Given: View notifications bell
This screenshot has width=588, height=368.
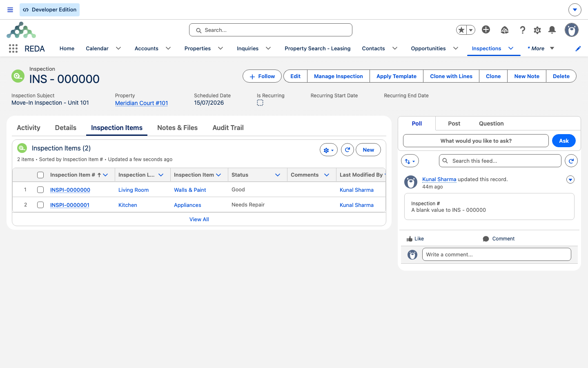Looking at the screenshot, I should 552,30.
